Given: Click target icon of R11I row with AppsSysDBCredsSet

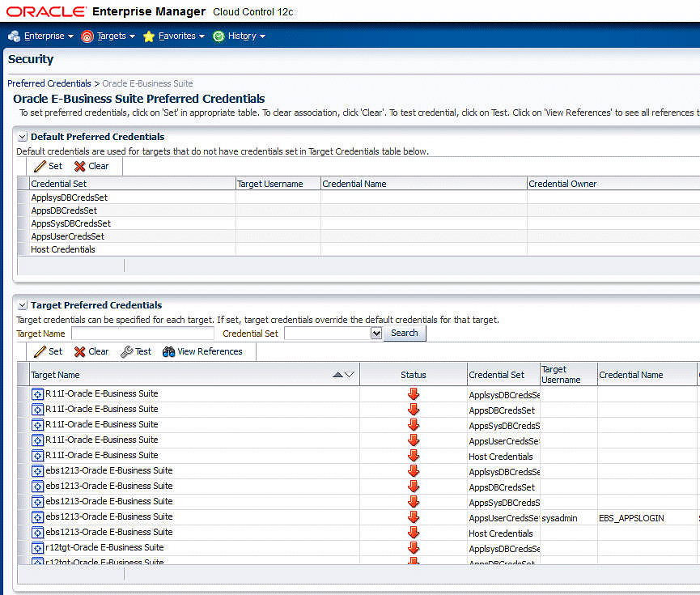Looking at the screenshot, I should 37,425.
